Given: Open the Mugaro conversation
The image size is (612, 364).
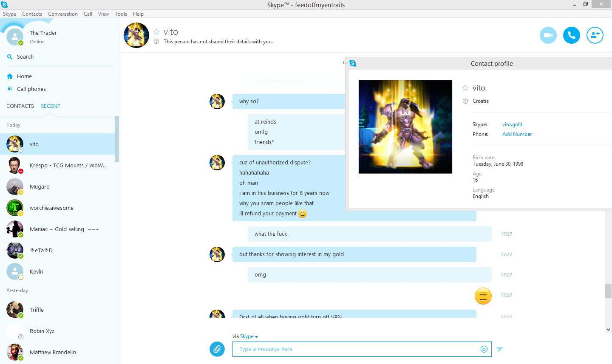Looking at the screenshot, I should click(57, 187).
